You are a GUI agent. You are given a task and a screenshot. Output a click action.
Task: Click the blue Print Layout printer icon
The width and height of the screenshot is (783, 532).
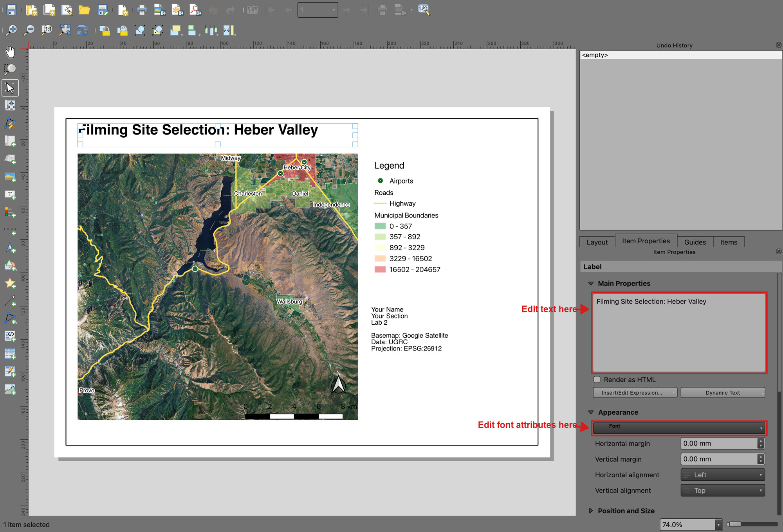tap(142, 10)
